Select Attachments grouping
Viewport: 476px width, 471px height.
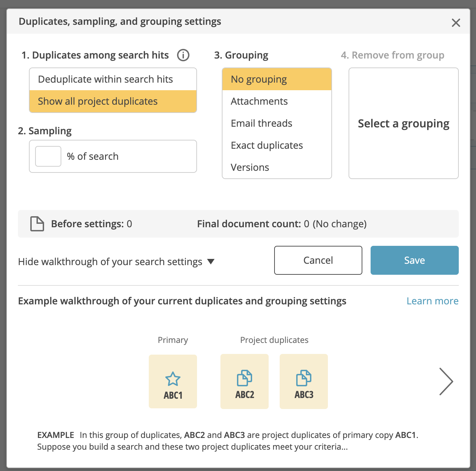point(277,101)
